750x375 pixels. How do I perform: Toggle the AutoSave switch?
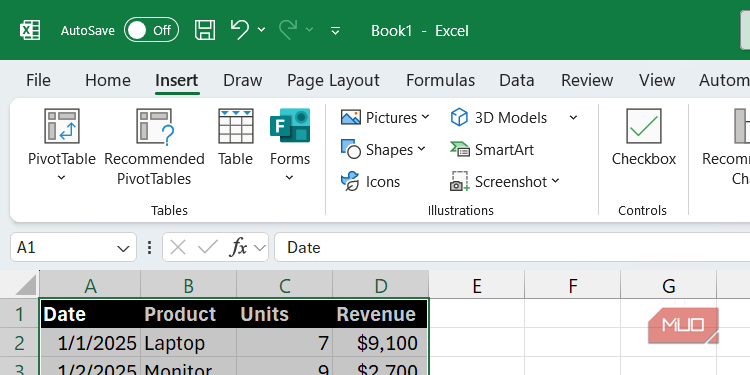[151, 31]
